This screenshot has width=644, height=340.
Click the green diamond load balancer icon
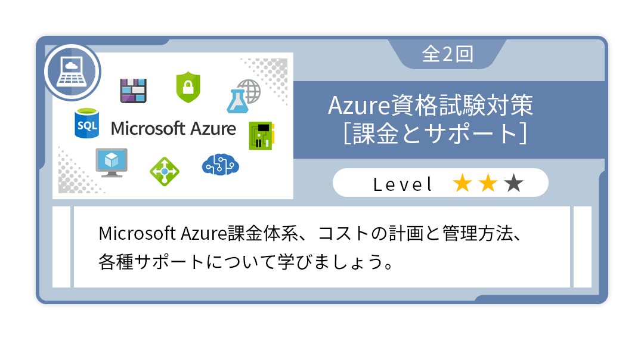pyautogui.click(x=165, y=171)
